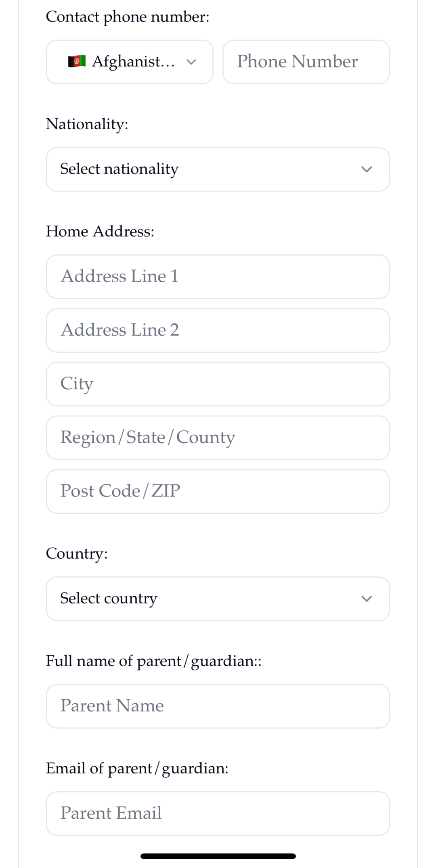436x868 pixels.
Task: Select the Address Line 2 field
Action: click(218, 330)
